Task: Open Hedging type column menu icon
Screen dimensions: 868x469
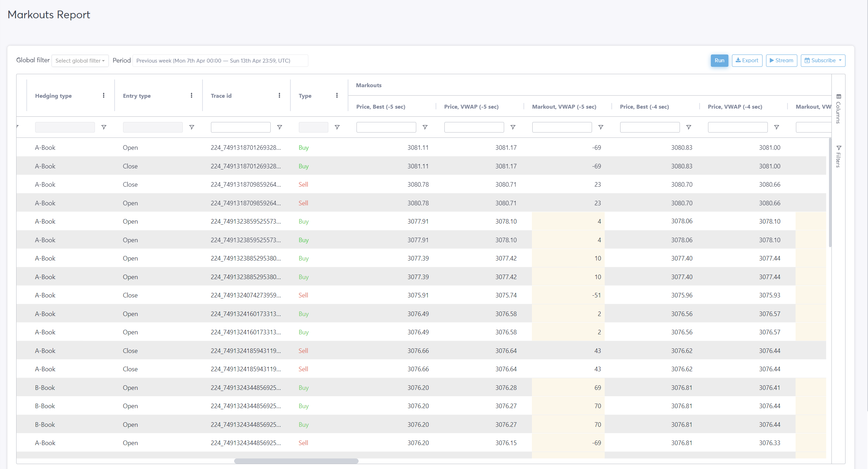Action: tap(104, 96)
